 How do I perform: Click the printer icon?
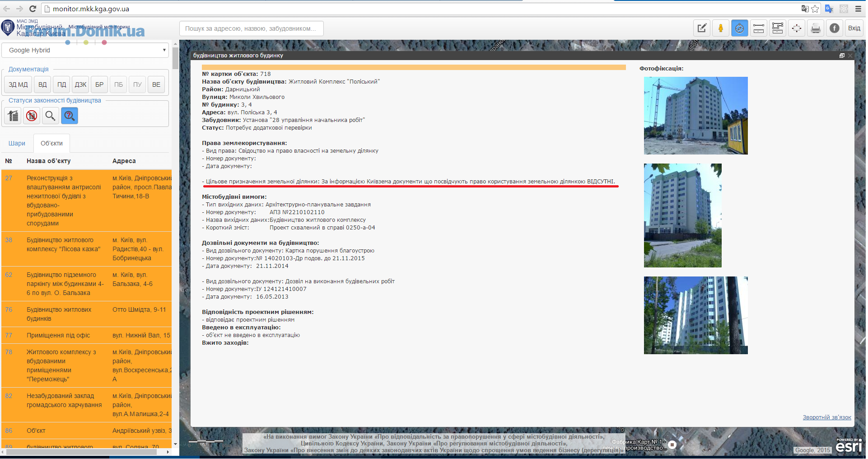[816, 28]
